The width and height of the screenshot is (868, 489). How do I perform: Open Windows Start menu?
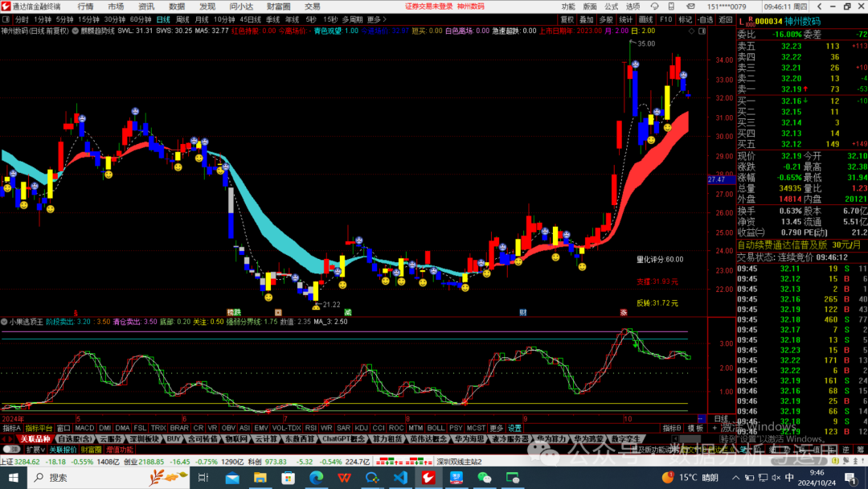click(x=14, y=478)
